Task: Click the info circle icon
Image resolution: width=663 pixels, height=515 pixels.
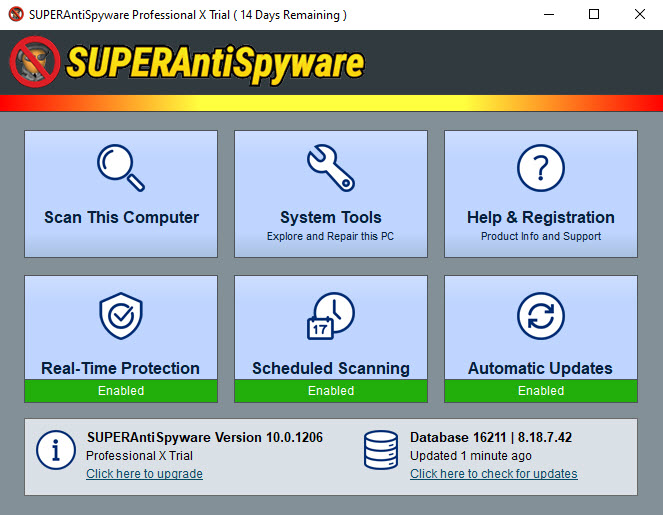Action: click(56, 450)
